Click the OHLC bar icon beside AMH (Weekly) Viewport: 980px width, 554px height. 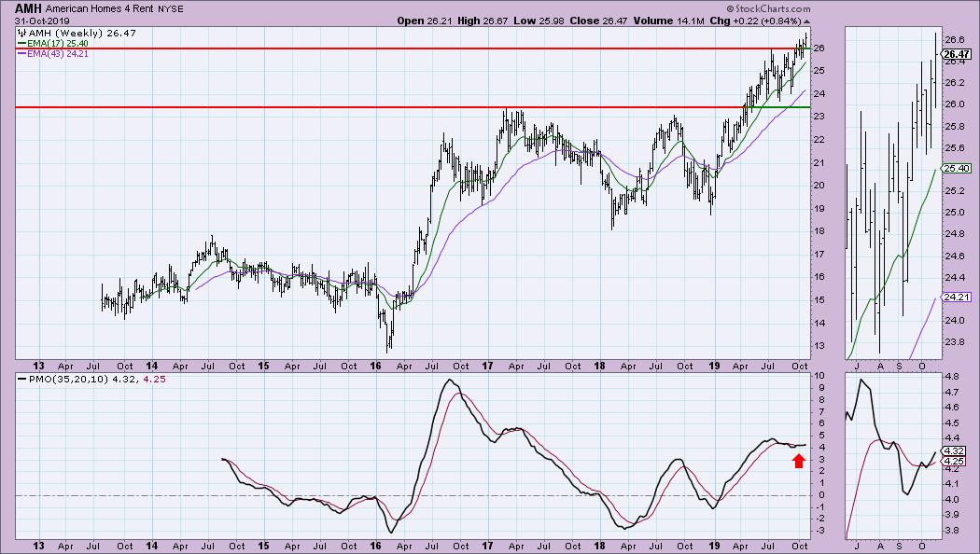tap(21, 33)
